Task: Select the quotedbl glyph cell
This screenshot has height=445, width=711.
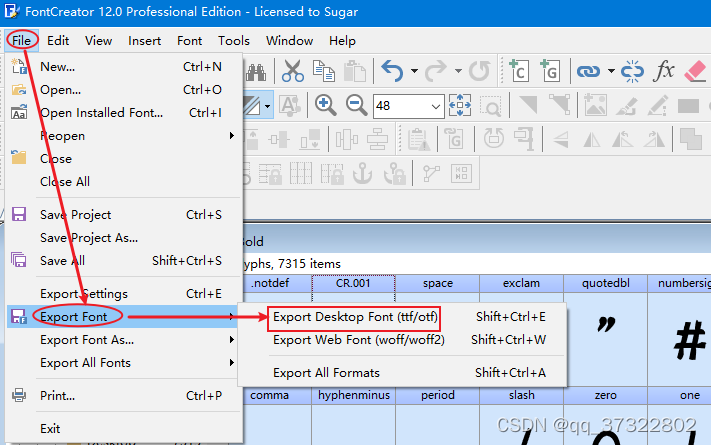Action: tap(606, 330)
